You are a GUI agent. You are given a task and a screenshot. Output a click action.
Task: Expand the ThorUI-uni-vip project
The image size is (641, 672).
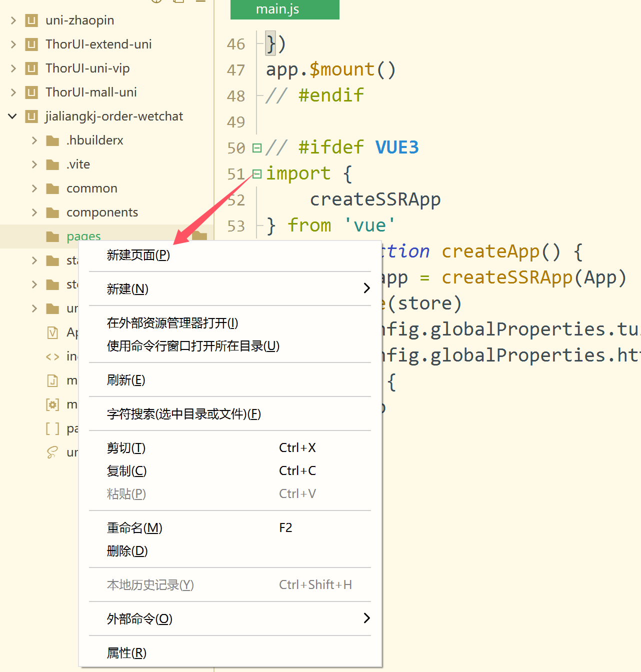pyautogui.click(x=13, y=68)
